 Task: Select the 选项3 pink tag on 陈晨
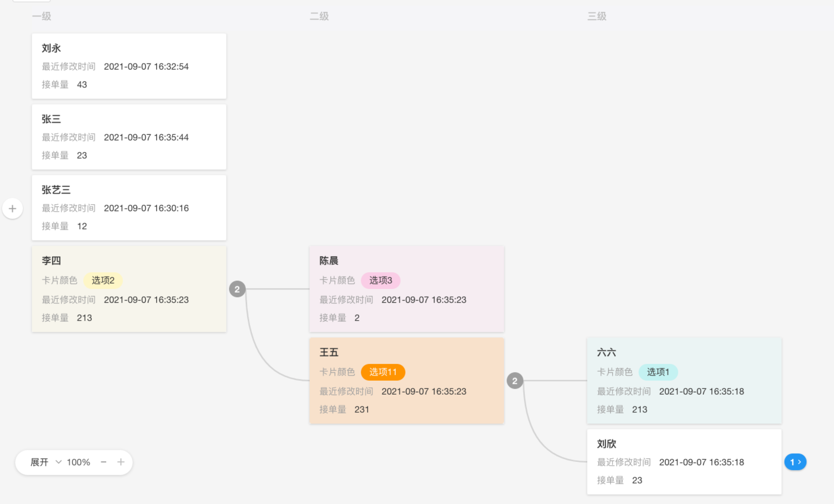pos(381,280)
